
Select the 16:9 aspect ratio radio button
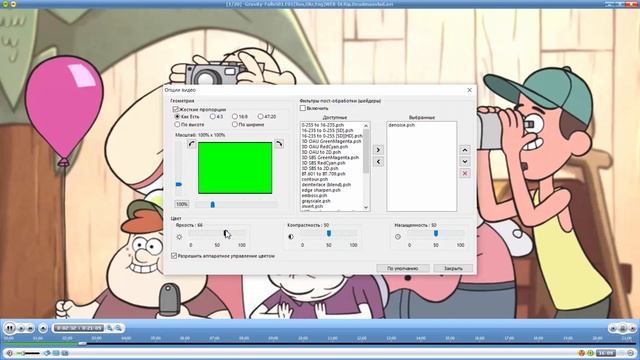click(235, 117)
